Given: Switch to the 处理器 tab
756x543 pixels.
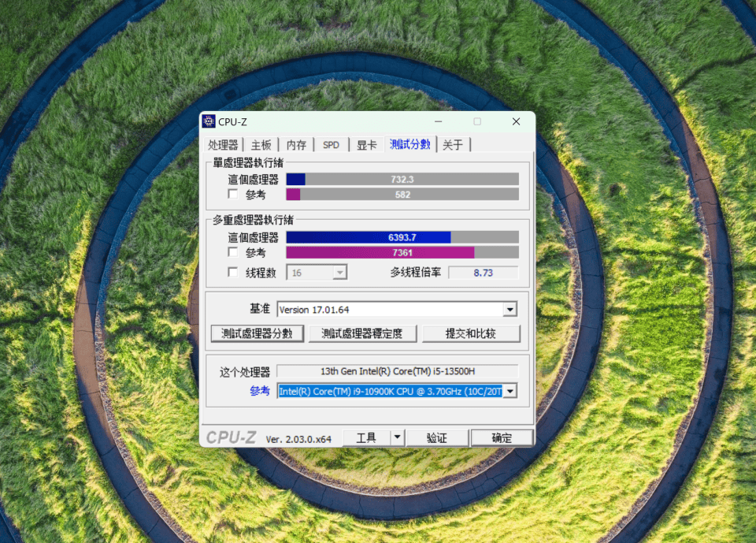Looking at the screenshot, I should [x=223, y=145].
